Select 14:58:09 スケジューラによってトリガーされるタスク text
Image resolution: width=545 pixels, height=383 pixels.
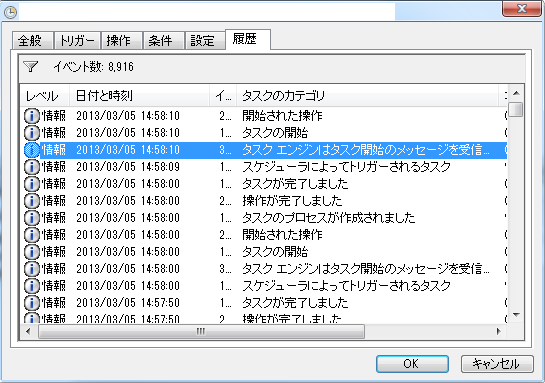[x=346, y=167]
